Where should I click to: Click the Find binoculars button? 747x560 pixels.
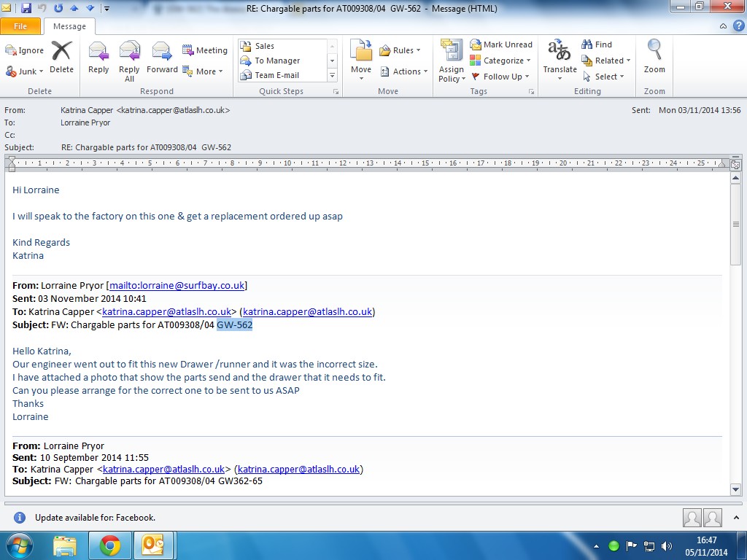597,44
